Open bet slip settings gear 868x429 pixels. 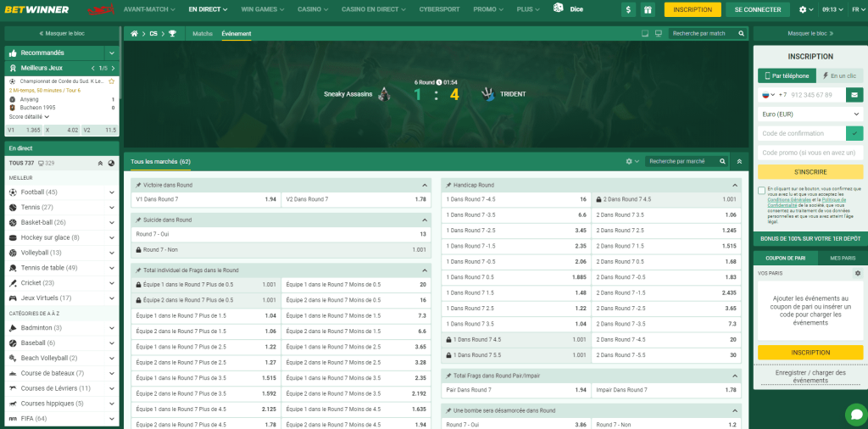[x=858, y=274]
